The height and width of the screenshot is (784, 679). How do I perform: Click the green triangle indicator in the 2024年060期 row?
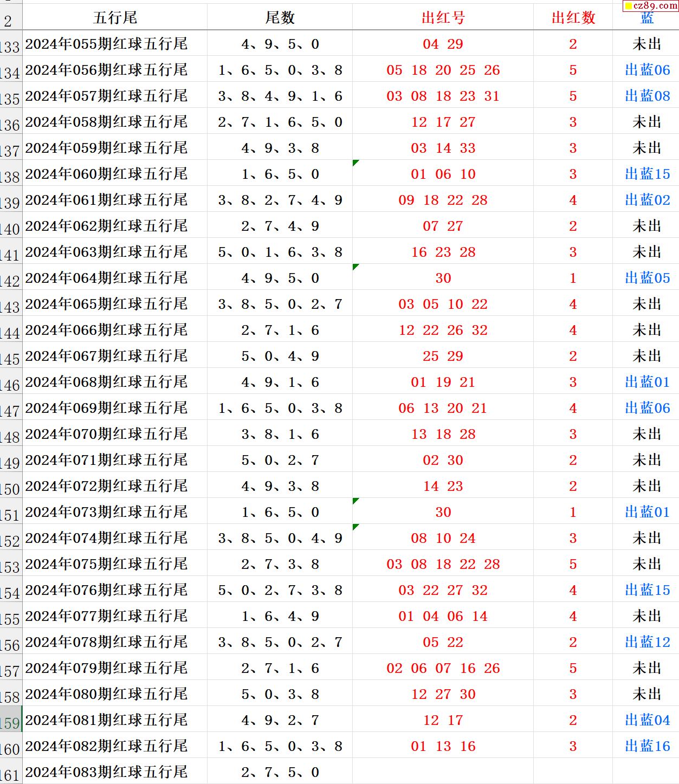tap(355, 163)
